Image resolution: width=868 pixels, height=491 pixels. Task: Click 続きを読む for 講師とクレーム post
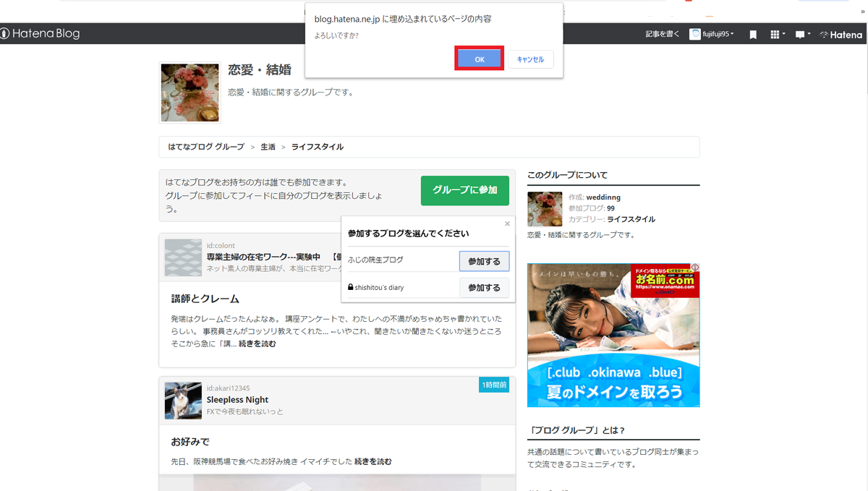257,343
